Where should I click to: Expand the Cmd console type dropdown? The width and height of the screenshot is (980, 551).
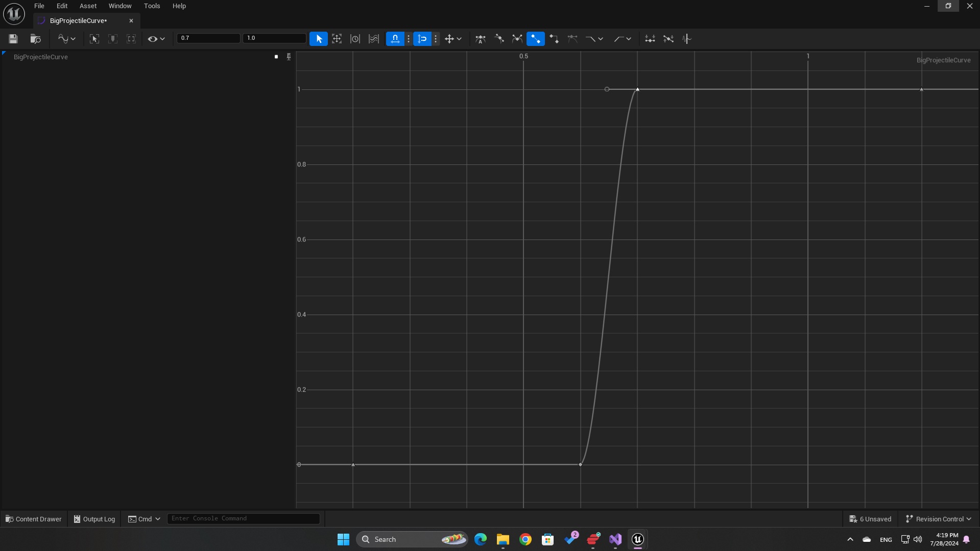click(144, 519)
